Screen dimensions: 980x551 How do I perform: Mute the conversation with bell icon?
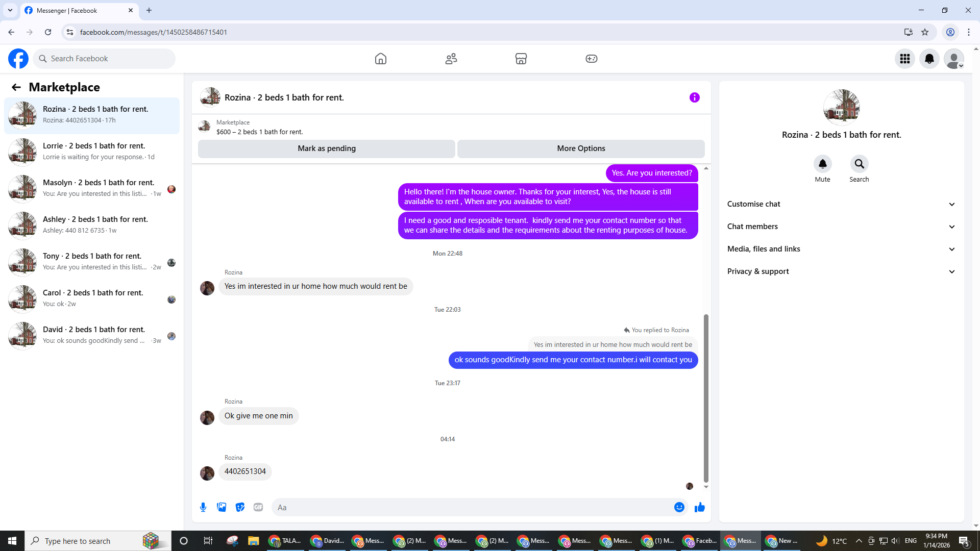822,164
